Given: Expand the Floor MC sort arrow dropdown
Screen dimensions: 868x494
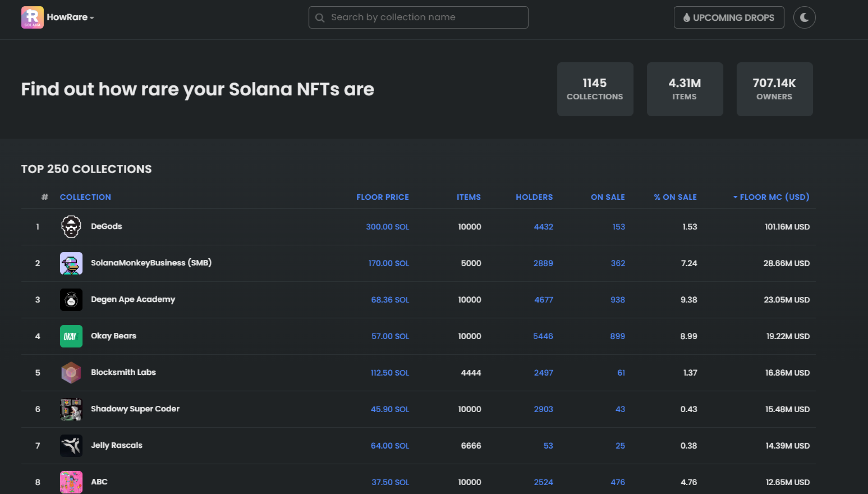Looking at the screenshot, I should 735,197.
